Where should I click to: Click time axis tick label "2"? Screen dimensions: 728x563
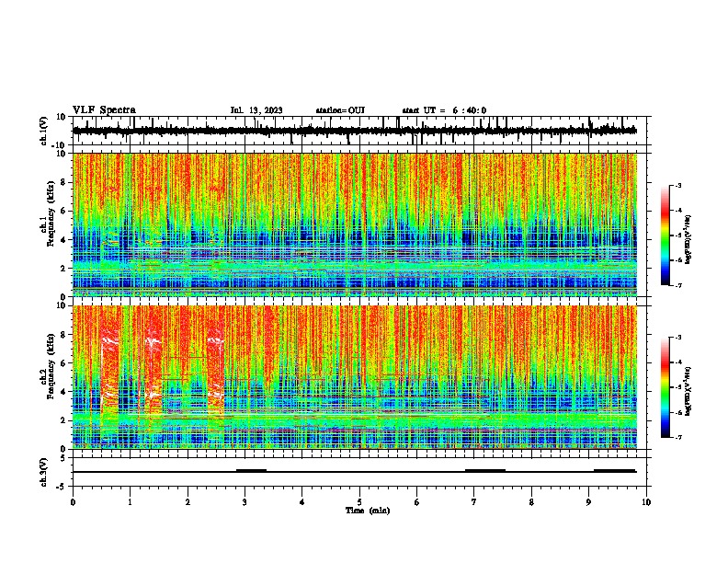188,502
